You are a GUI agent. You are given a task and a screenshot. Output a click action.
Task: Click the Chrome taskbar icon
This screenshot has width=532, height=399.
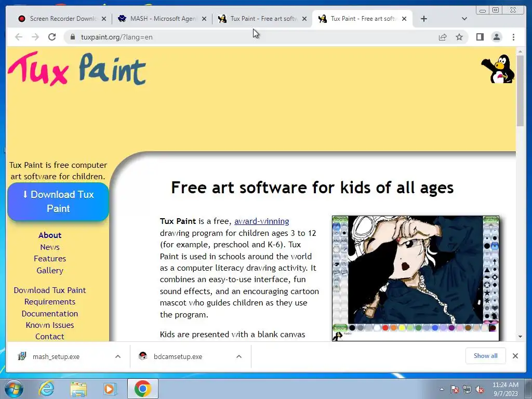coord(142,389)
